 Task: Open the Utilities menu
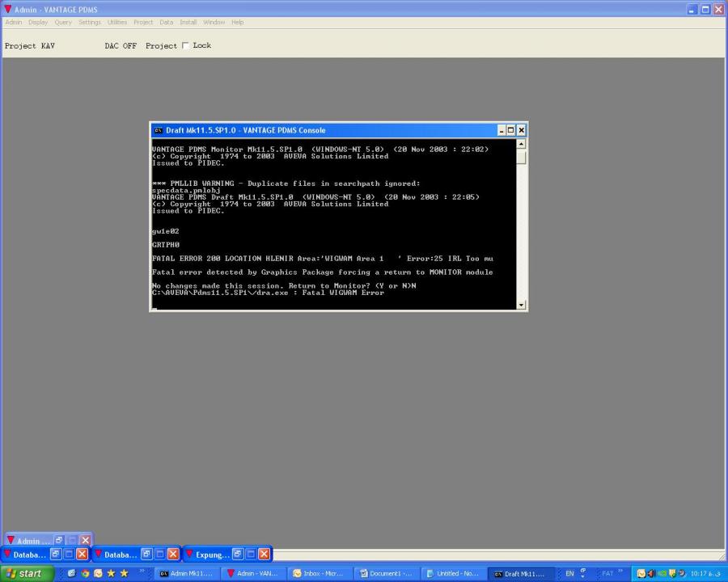point(117,23)
